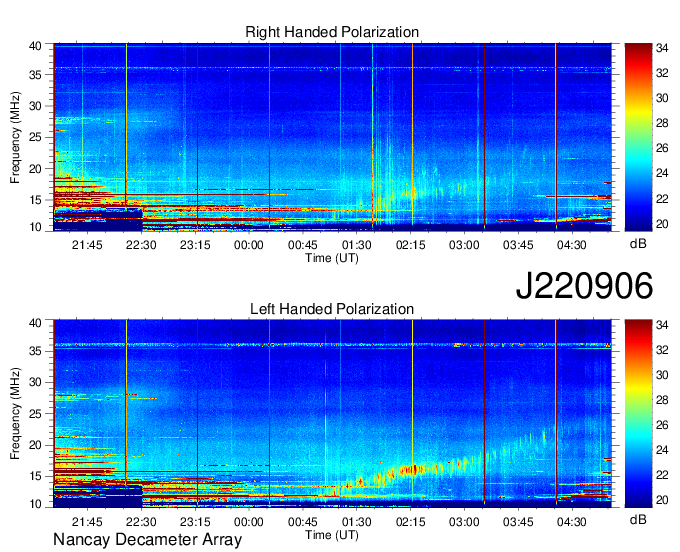Click 04:30 tick on left-handed time axis
680x552 pixels.
tap(572, 522)
